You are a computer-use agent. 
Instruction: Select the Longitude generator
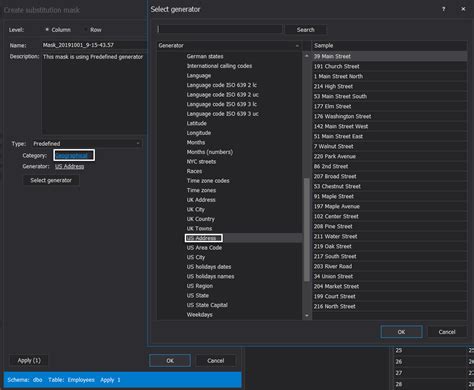coord(199,133)
